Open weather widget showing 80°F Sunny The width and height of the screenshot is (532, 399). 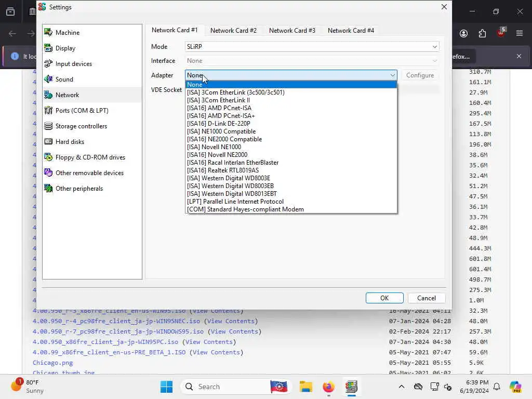[x=27, y=387]
